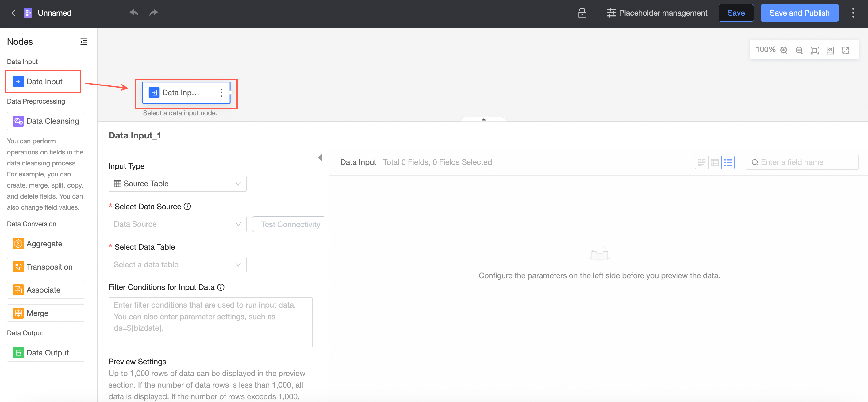This screenshot has height=402, width=868.
Task: Expand Select a data table dropdown
Action: [x=177, y=264]
